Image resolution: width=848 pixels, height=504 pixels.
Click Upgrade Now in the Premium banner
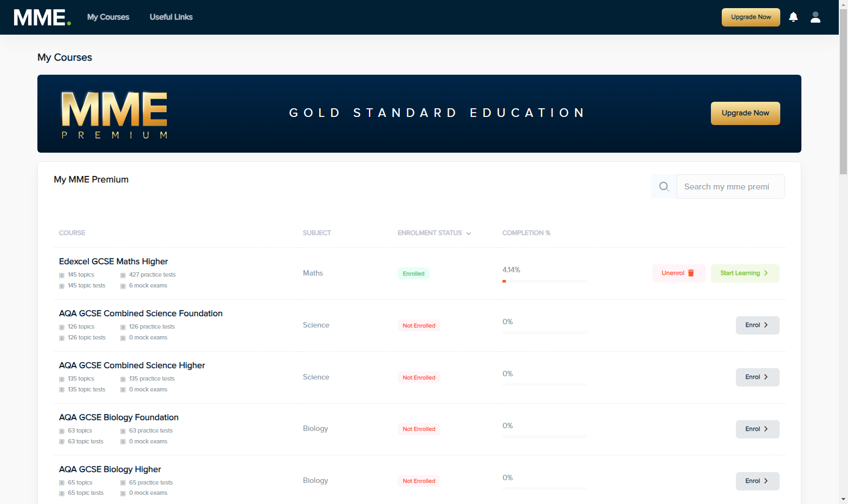746,113
